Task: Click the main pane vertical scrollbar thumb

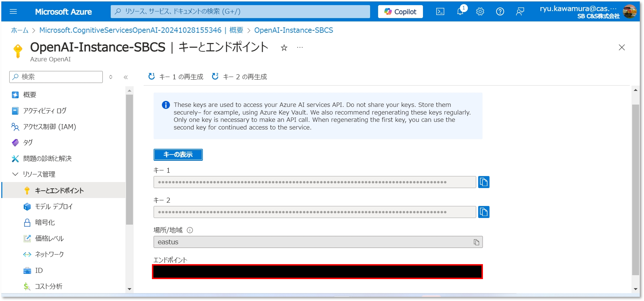Action: 635,190
